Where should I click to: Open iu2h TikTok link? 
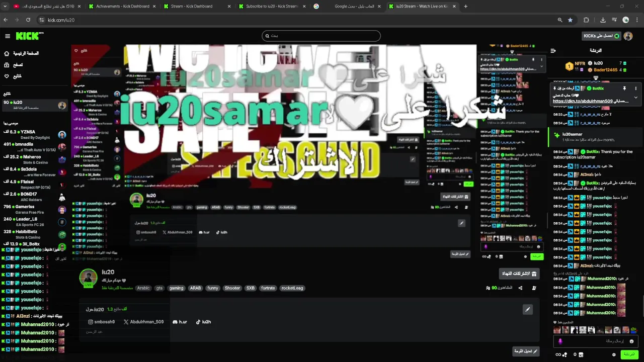(204, 322)
